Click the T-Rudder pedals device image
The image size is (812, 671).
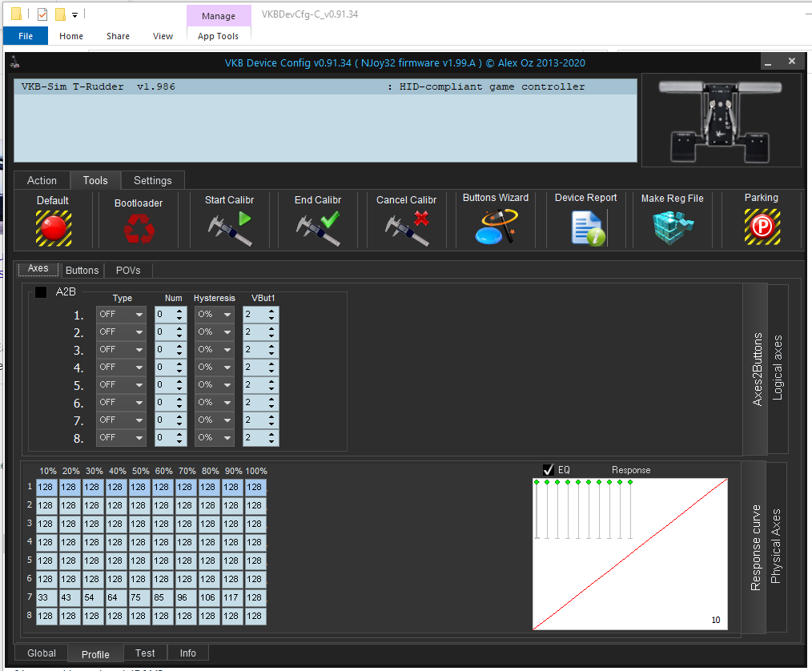click(721, 120)
